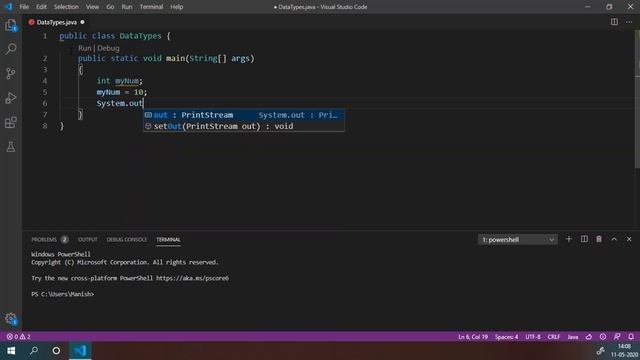Open Cortana circle on taskbar
The image size is (640, 360).
(x=56, y=351)
